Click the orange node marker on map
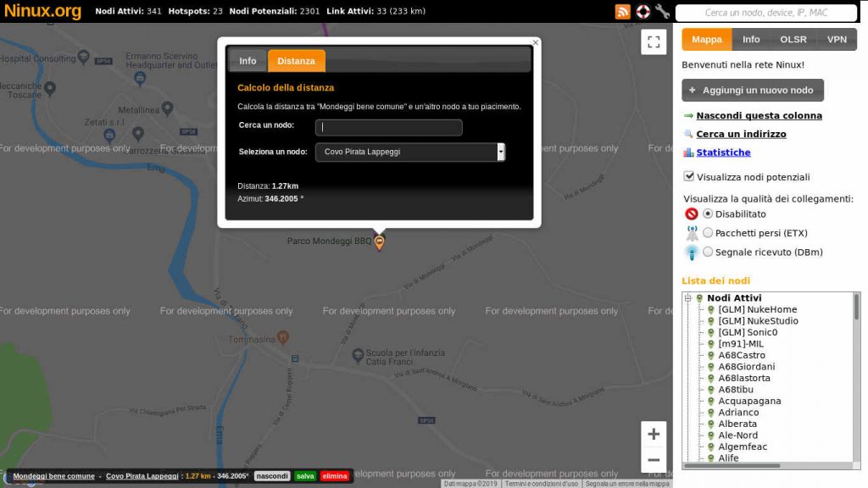Screen dimensions: 868x488 tap(379, 243)
